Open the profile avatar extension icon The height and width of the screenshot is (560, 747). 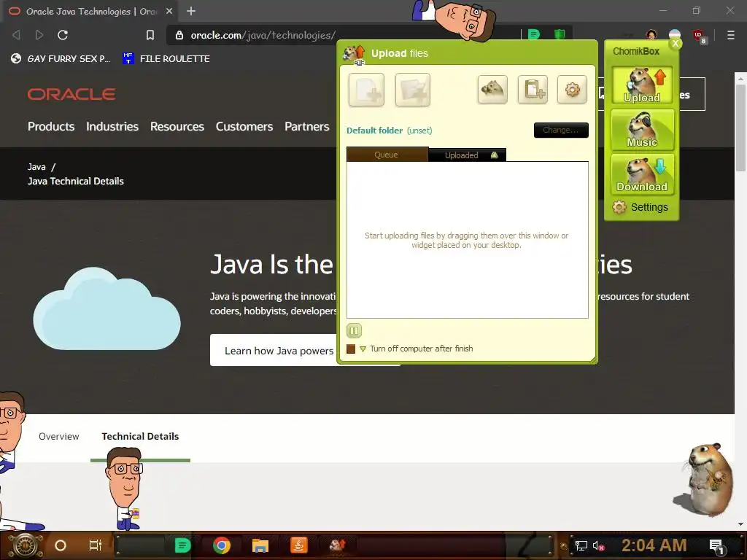point(651,35)
